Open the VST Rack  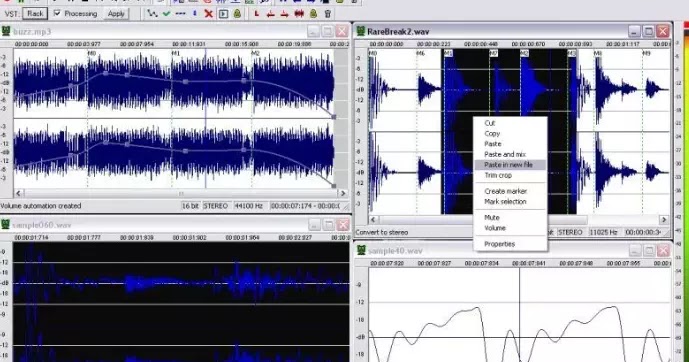(x=35, y=14)
